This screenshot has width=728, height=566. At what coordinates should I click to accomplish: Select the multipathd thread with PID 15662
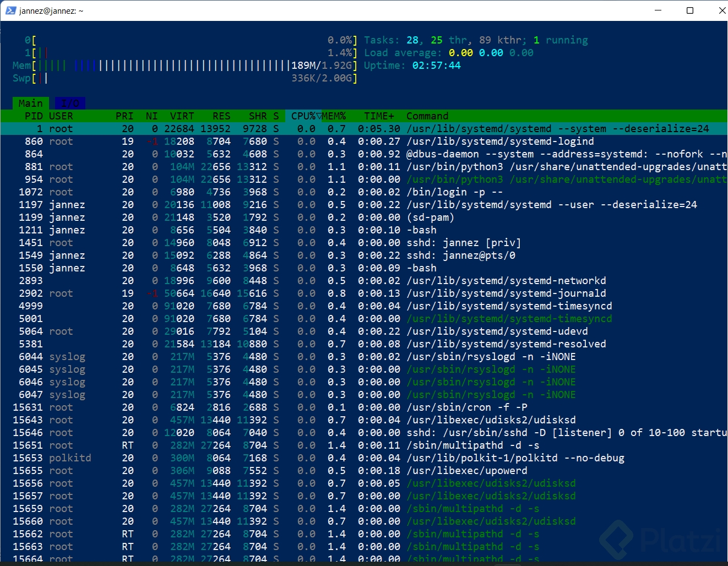coord(364,534)
